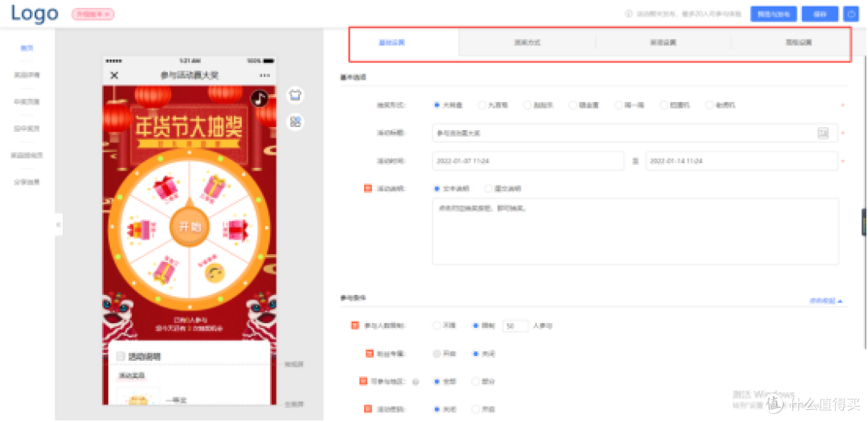The image size is (868, 422).
Task: Switch to 高级设置 tab
Action: pyautogui.click(x=798, y=42)
